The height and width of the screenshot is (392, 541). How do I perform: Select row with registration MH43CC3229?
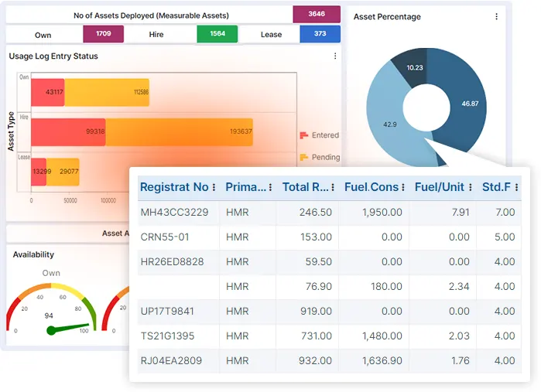point(174,212)
